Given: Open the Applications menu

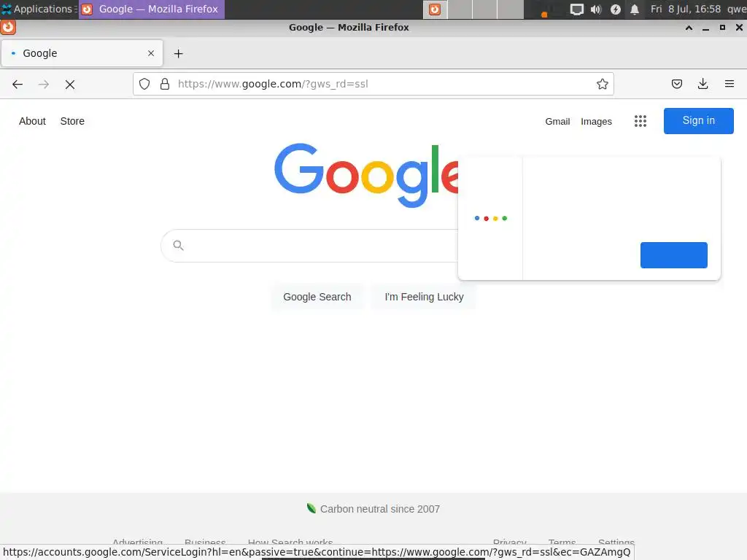Looking at the screenshot, I should pyautogui.click(x=38, y=9).
